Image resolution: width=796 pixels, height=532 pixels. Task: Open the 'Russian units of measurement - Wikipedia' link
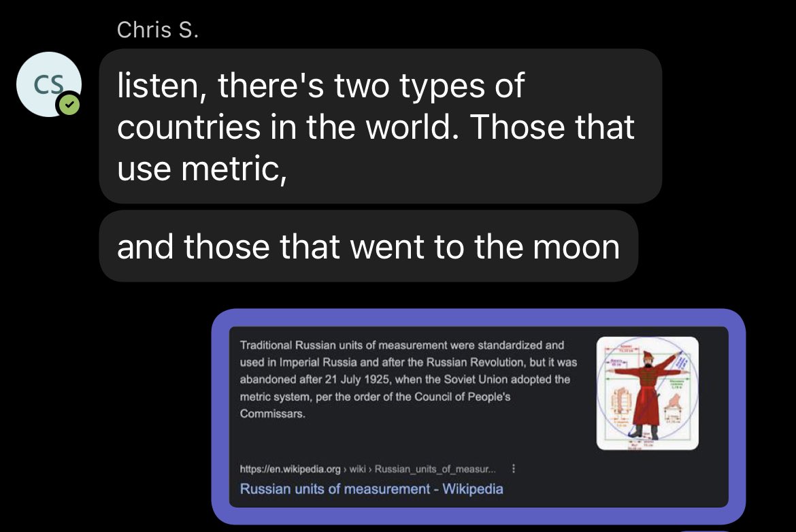(371, 488)
